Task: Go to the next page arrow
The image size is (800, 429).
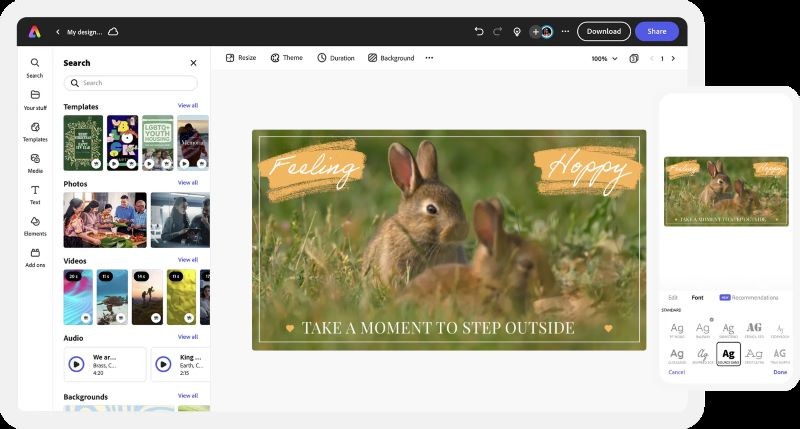Action: [x=673, y=59]
